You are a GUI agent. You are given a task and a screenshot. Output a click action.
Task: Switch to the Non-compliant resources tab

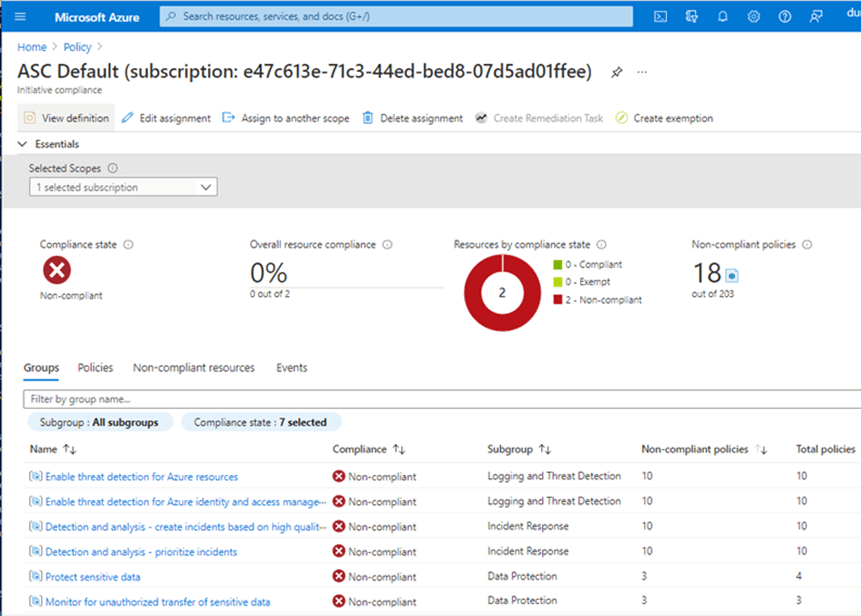(193, 368)
